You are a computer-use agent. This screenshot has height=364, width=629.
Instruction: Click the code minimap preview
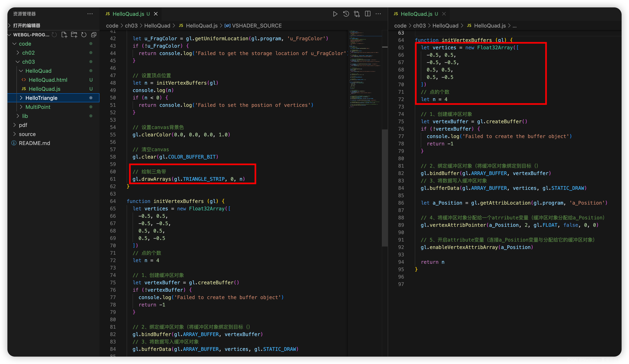coord(364,70)
